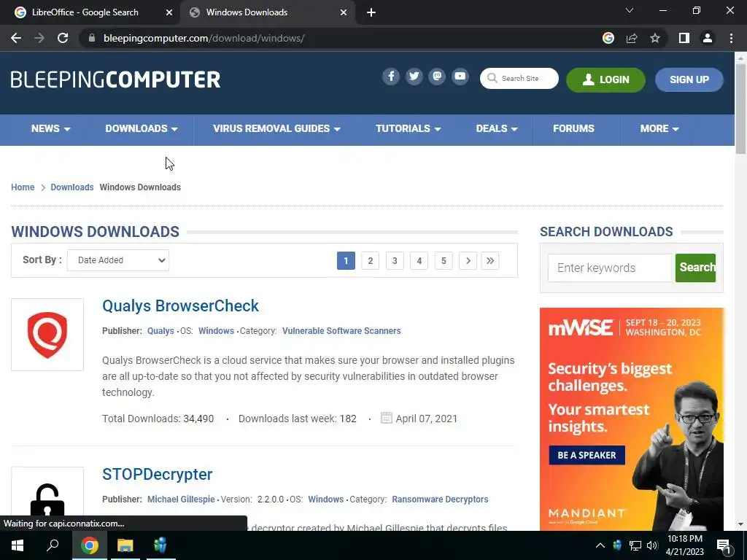Open the Sort By Date Added dropdown
Image resolution: width=747 pixels, height=560 pixels.
[x=118, y=260]
